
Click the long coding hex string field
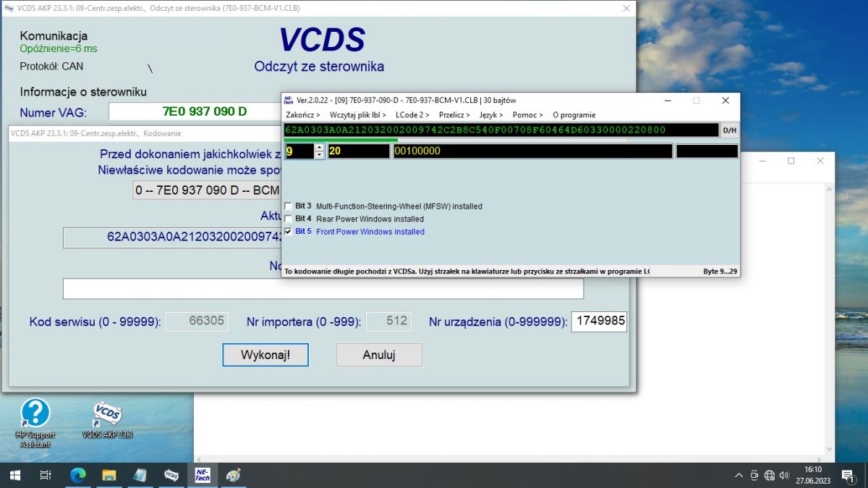click(x=501, y=130)
